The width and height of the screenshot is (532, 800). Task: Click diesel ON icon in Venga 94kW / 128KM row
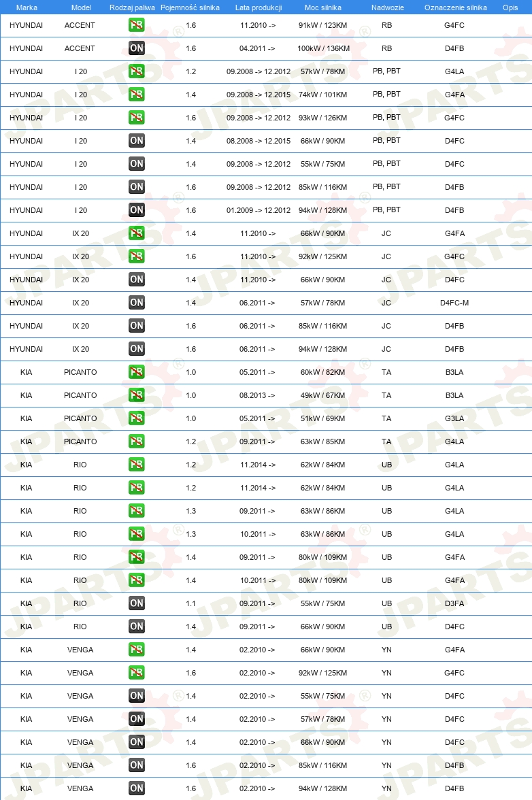click(x=136, y=788)
